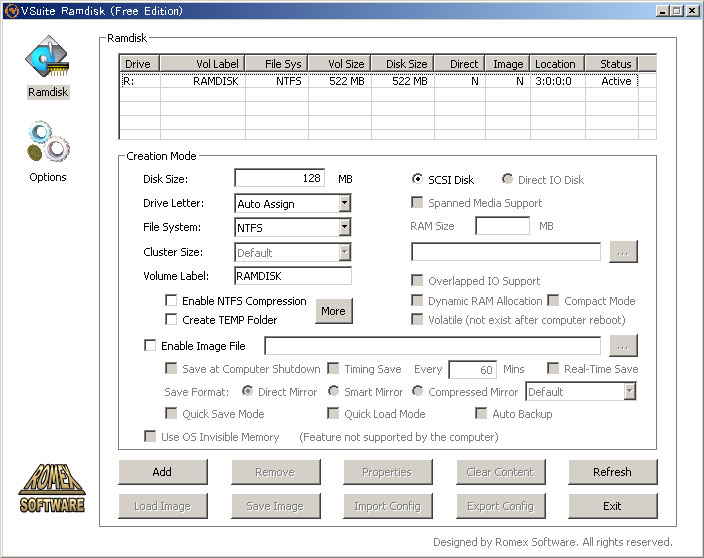Browse for the image file path
This screenshot has width=704, height=558.
623,345
